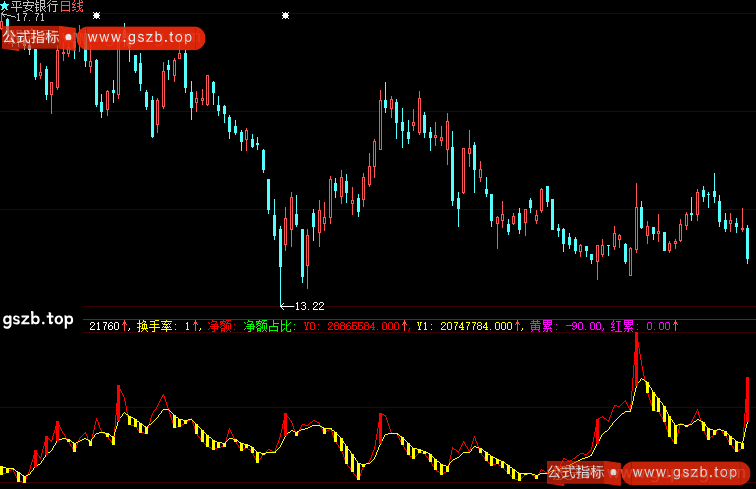Click the 黄累 indicator value
The width and height of the screenshot is (756, 489).
(x=567, y=326)
